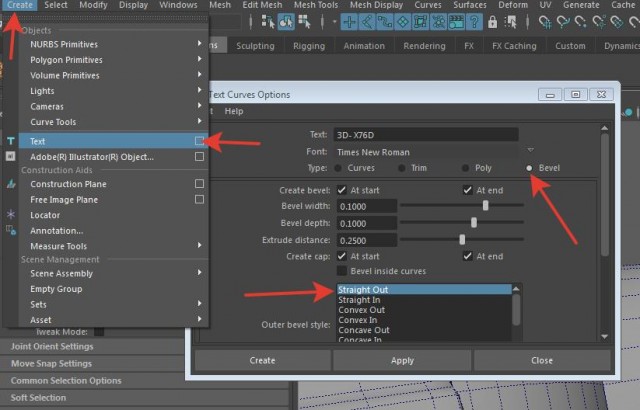Toggle Create cap At end checkbox
640x410 pixels.
[467, 256]
